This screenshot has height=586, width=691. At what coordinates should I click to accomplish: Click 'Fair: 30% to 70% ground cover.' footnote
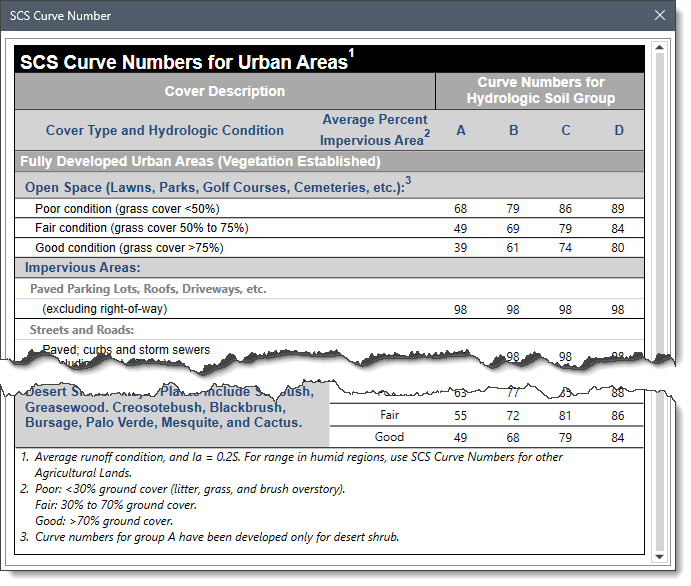(116, 505)
